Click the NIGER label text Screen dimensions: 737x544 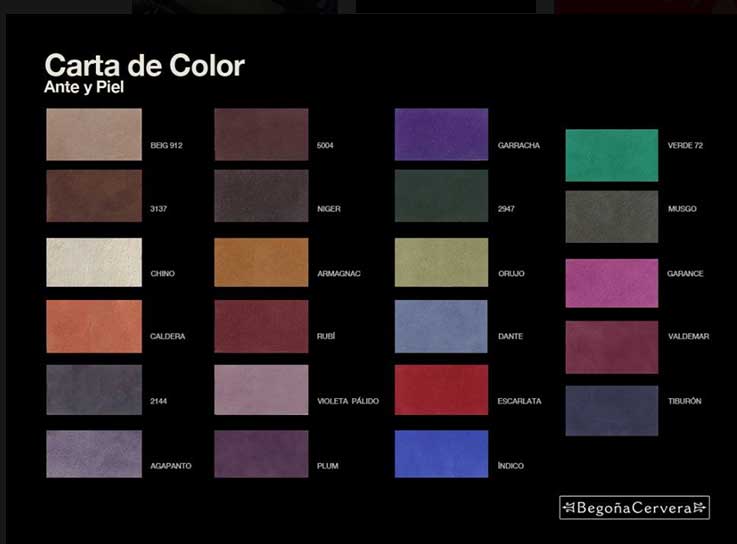[329, 209]
